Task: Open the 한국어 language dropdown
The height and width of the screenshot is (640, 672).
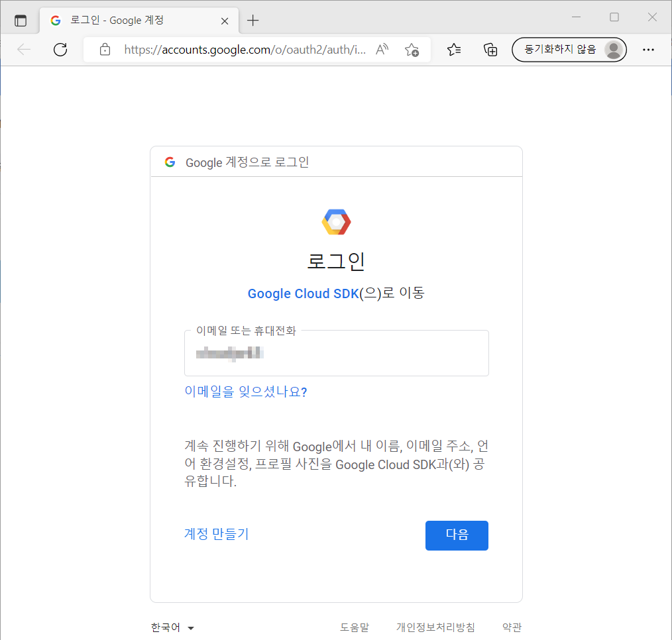Action: click(173, 627)
